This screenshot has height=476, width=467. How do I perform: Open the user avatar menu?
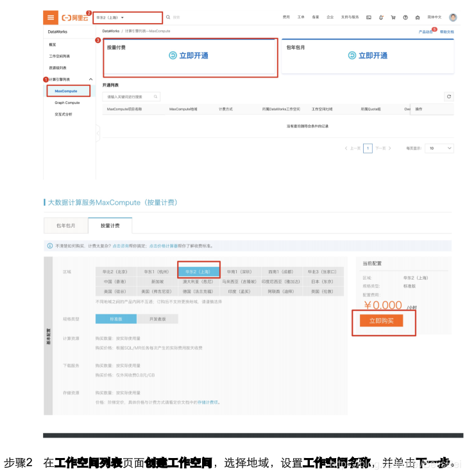pos(453,17)
